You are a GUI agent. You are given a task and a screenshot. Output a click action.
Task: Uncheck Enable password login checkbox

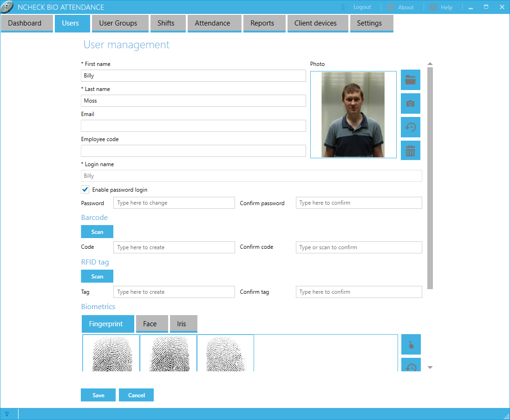tap(85, 189)
